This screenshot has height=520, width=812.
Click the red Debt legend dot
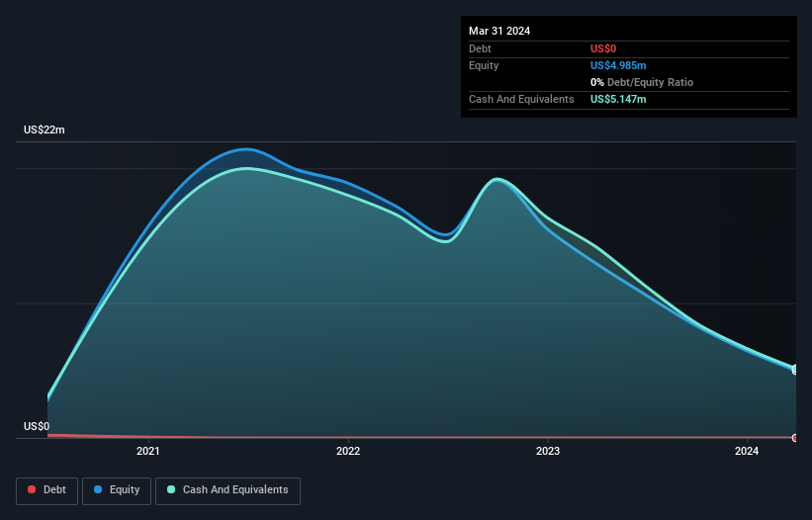[x=32, y=489]
